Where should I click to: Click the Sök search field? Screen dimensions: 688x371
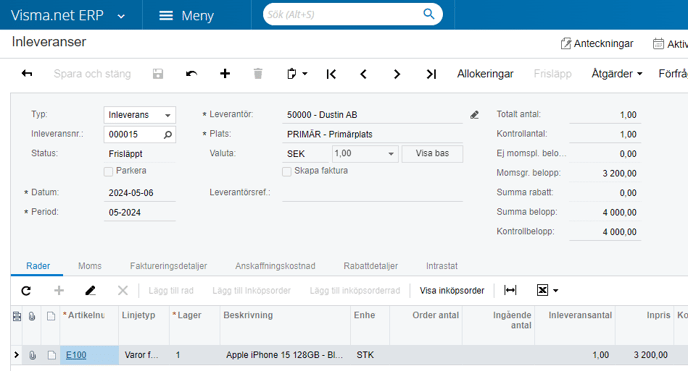(x=342, y=14)
